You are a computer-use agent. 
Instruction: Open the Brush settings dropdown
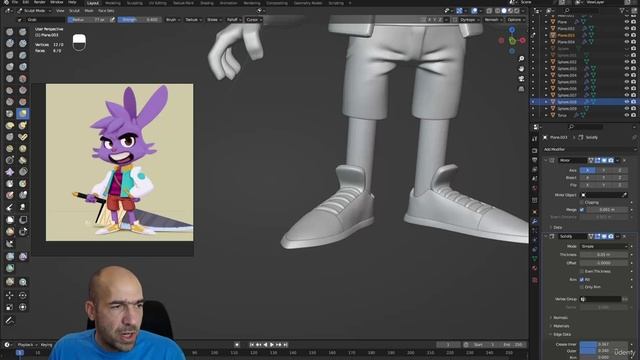(x=173, y=20)
